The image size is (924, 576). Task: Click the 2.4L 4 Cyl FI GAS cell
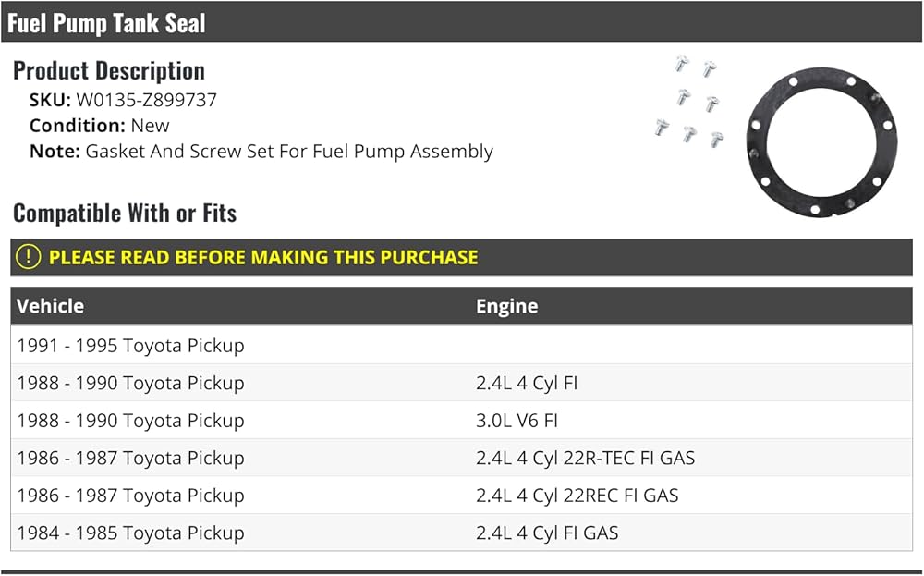(x=547, y=533)
